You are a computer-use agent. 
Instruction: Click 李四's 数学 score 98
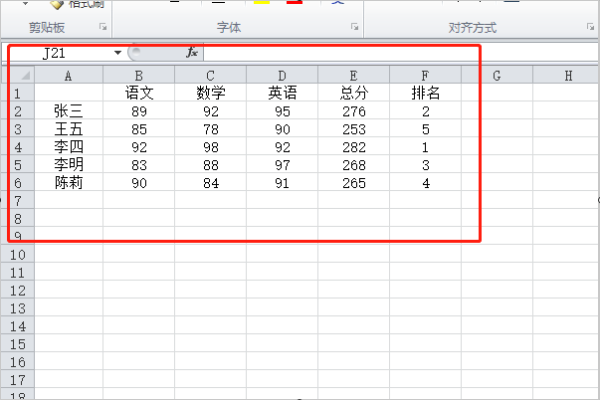210,147
